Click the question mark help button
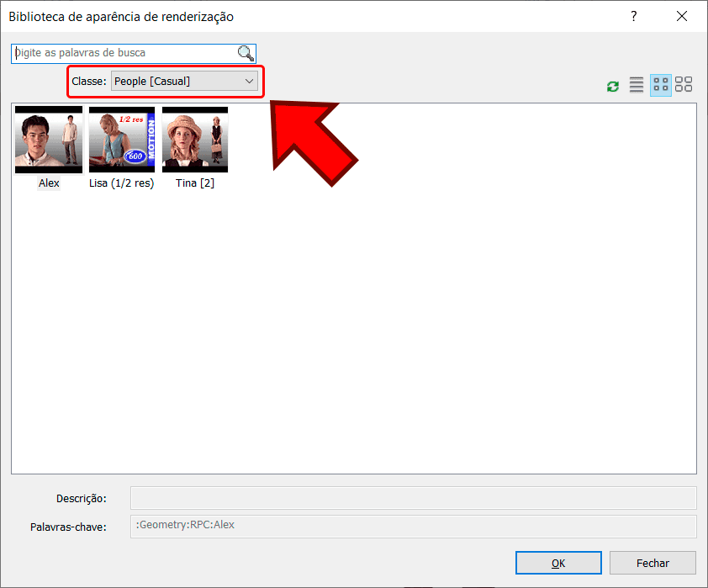 [634, 17]
